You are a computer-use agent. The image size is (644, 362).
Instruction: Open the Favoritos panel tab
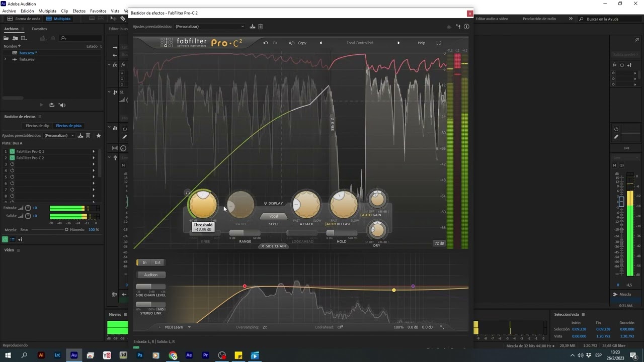(x=39, y=29)
